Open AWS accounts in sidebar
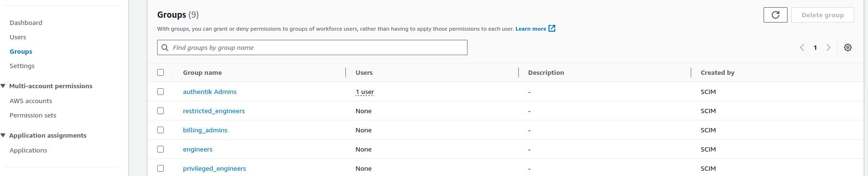 [x=31, y=101]
